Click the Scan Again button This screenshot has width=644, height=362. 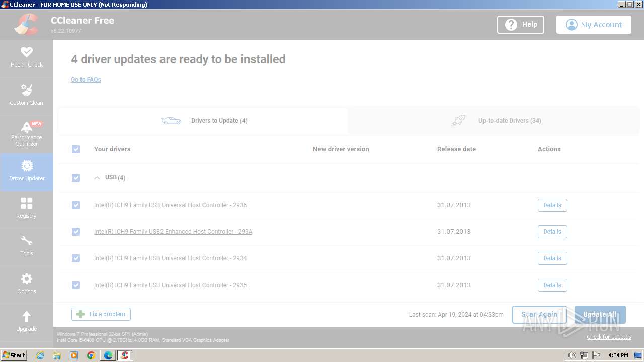[x=539, y=315]
